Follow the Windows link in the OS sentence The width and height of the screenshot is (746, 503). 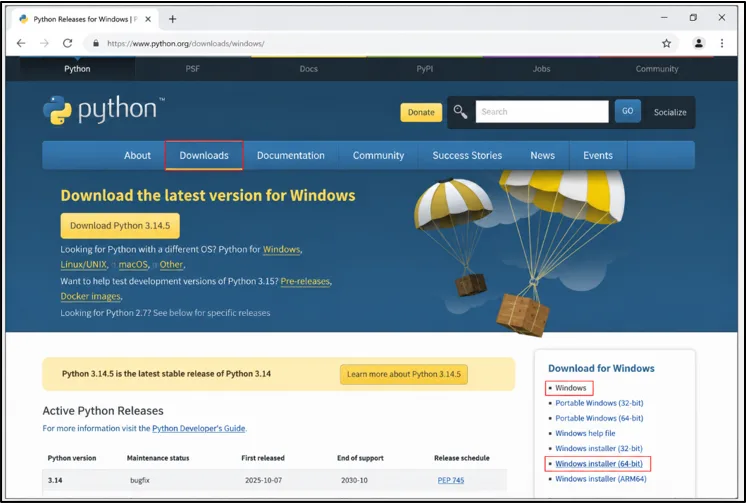pos(281,249)
